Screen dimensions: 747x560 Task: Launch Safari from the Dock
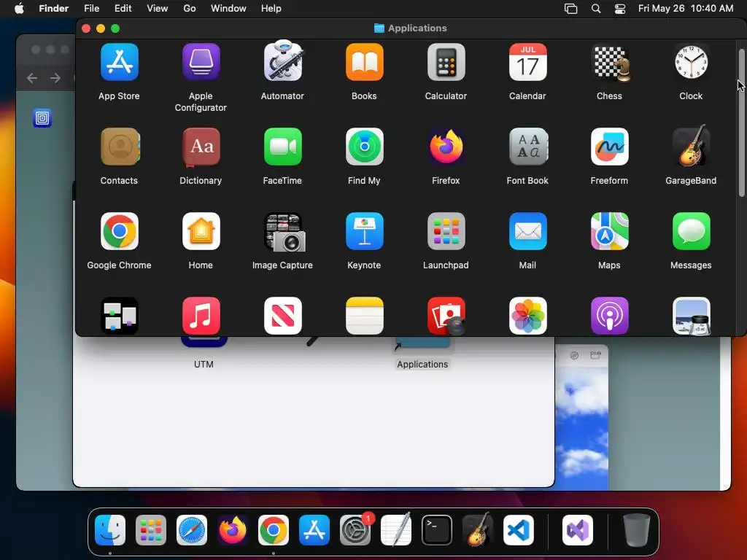point(192,530)
